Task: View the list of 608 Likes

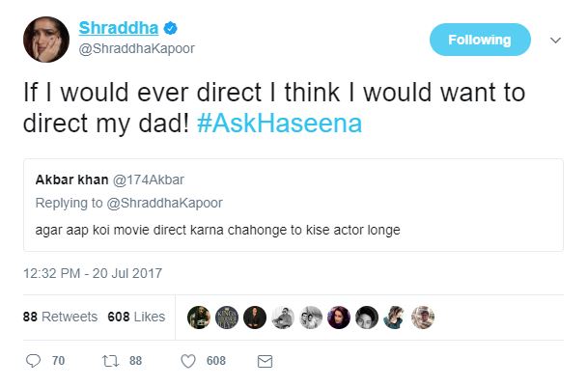Action: tap(136, 317)
